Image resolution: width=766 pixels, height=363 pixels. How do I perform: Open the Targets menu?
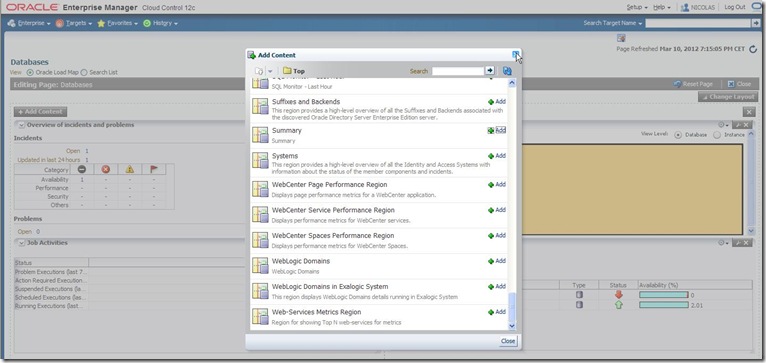74,23
